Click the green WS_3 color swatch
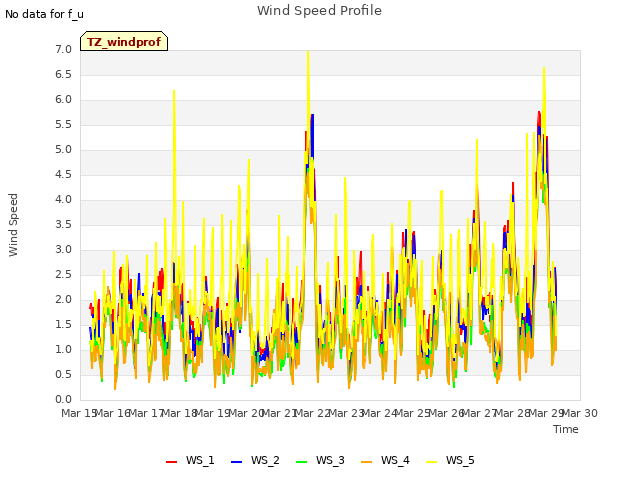The height and width of the screenshot is (480, 640). click(301, 462)
